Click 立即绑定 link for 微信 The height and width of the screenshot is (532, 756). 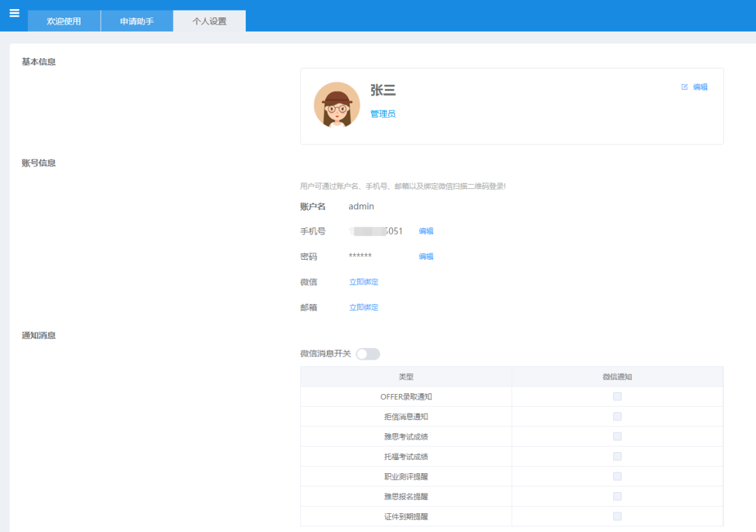click(x=364, y=282)
